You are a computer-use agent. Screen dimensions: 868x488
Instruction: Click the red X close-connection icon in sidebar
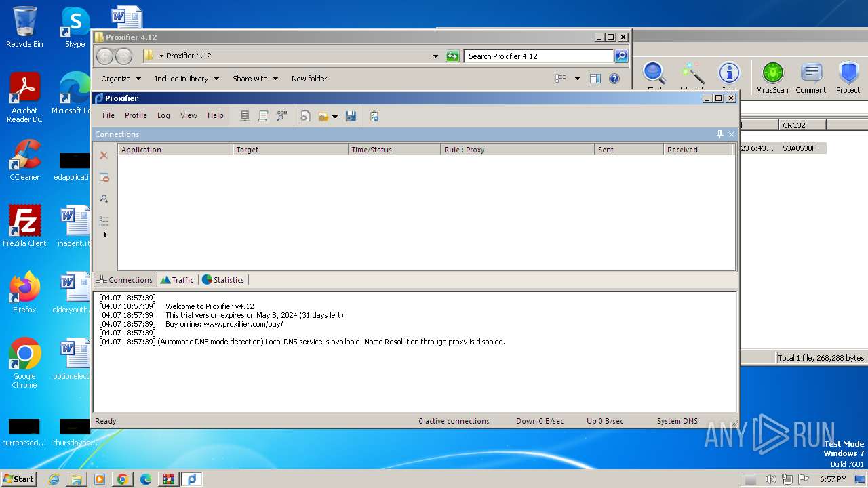[x=104, y=155]
